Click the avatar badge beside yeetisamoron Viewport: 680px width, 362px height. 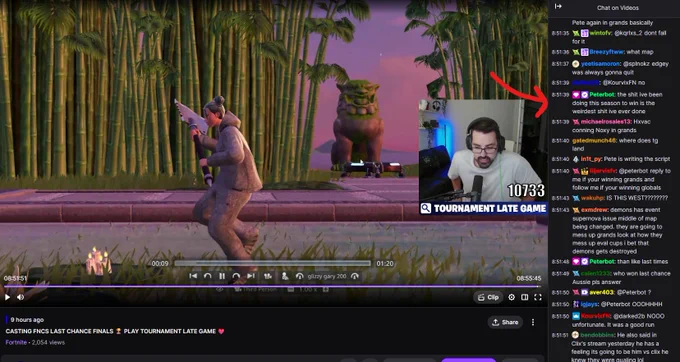pos(576,64)
